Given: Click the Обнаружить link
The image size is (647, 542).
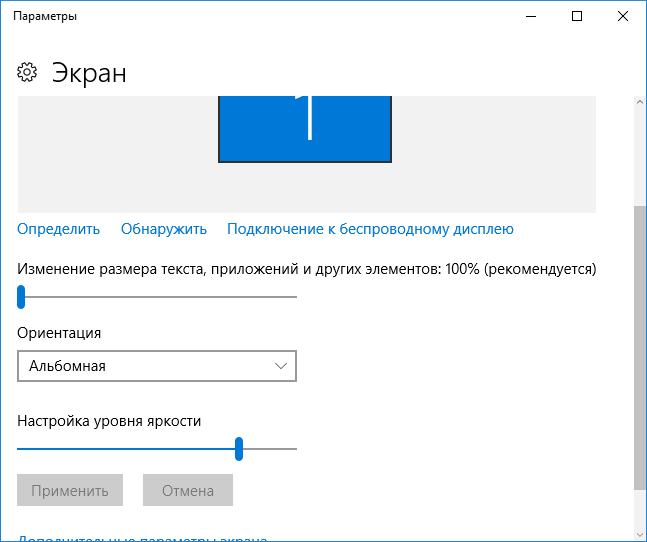Looking at the screenshot, I should point(163,229).
